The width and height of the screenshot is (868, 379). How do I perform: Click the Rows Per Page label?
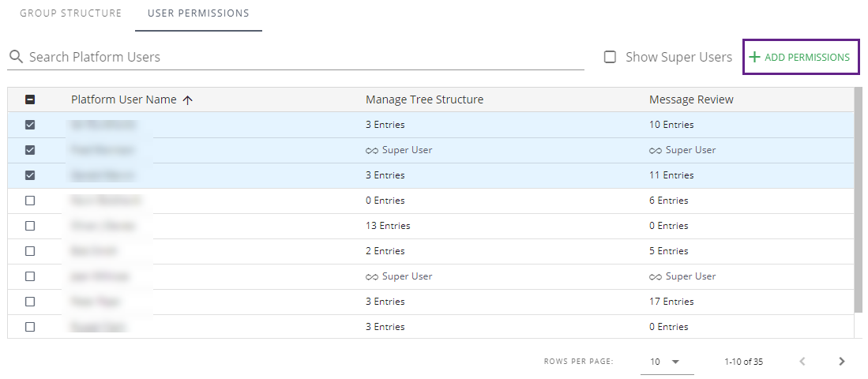pos(578,362)
